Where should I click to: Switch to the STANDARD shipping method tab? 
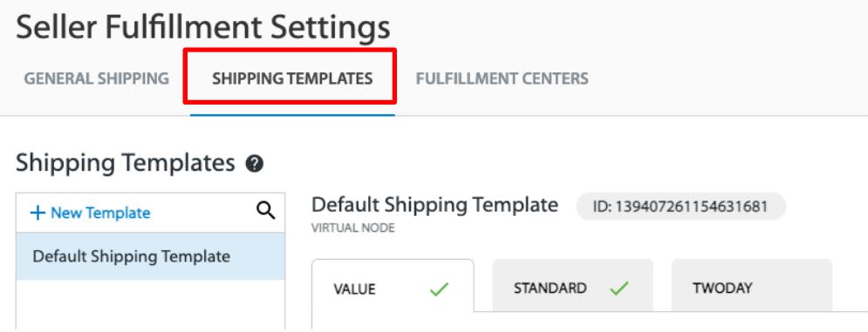click(x=572, y=286)
